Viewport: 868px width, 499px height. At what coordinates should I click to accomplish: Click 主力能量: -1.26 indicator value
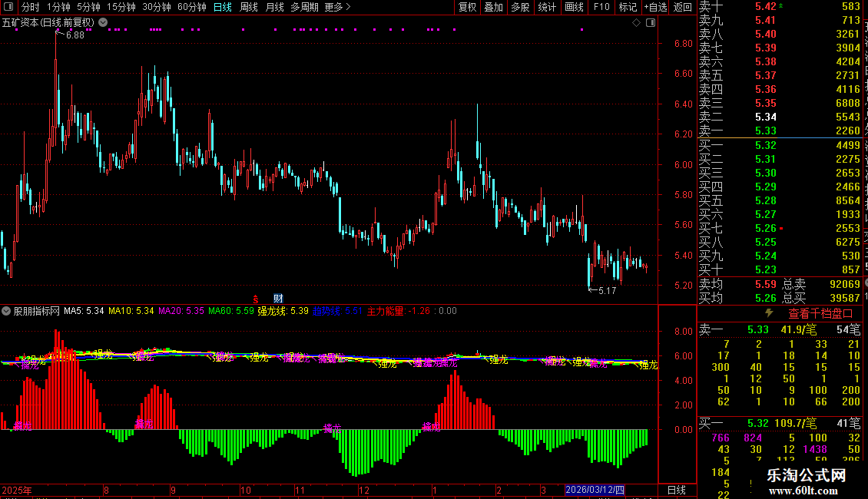399,311
